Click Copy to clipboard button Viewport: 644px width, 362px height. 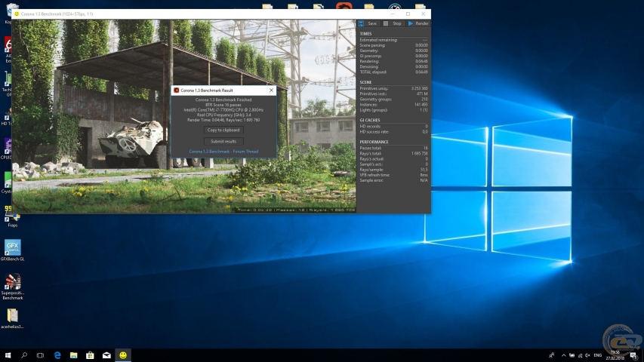click(223, 130)
